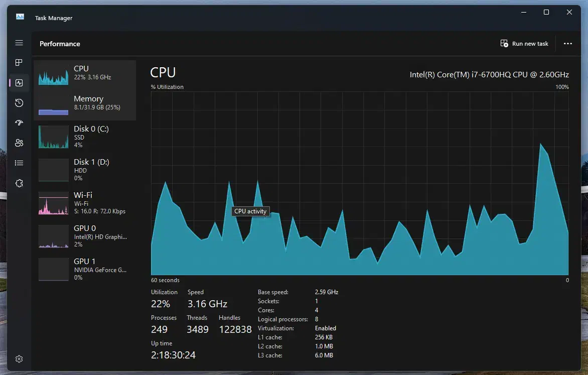Open the App history page icon

click(19, 103)
